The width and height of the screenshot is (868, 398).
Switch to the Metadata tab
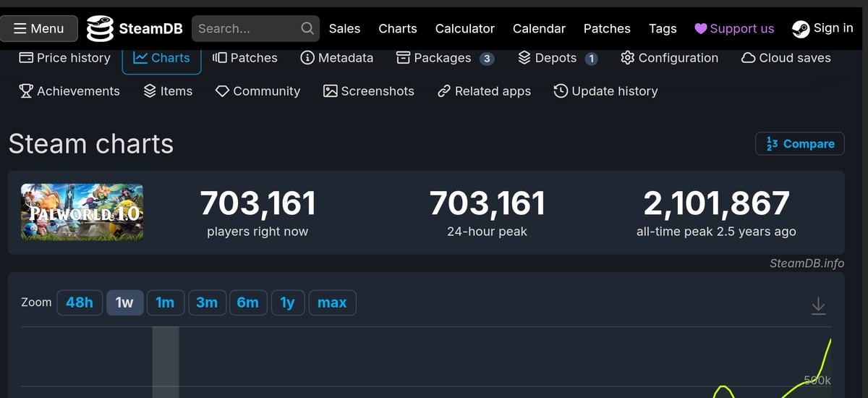pyautogui.click(x=337, y=58)
